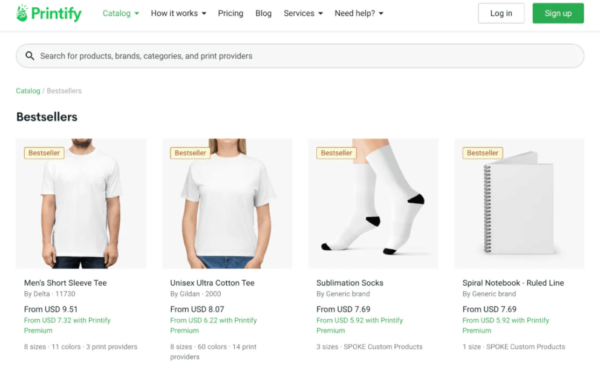Open the Catalog dropdown menu
Image resolution: width=600 pixels, height=369 pixels.
tap(121, 13)
